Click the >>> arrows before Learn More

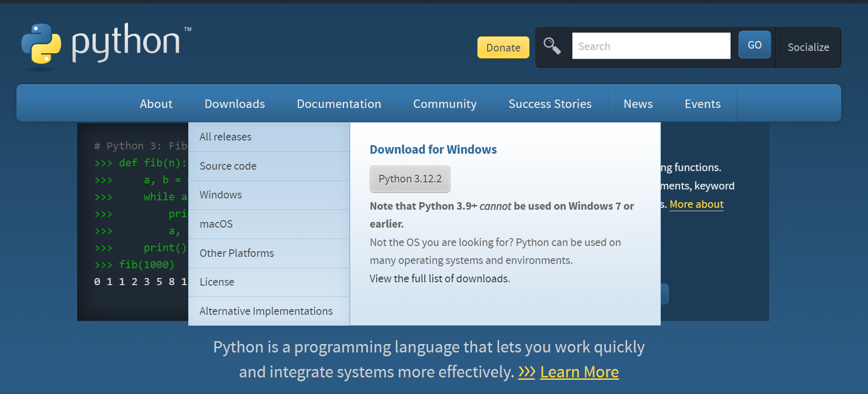coord(526,372)
